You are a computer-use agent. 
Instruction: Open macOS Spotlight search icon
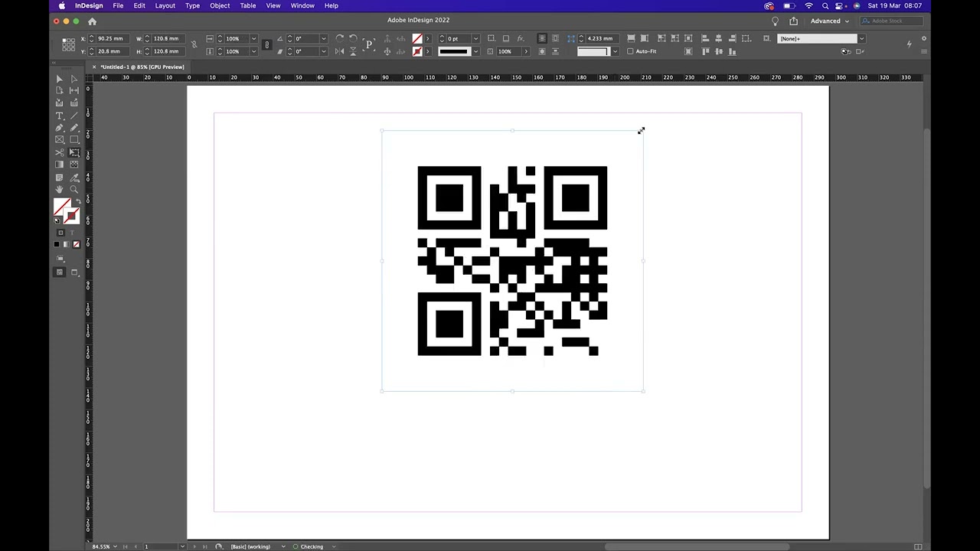[x=825, y=5]
